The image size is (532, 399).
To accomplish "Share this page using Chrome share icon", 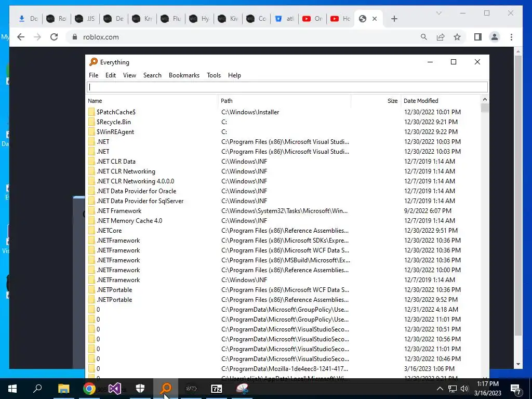I will point(441,37).
